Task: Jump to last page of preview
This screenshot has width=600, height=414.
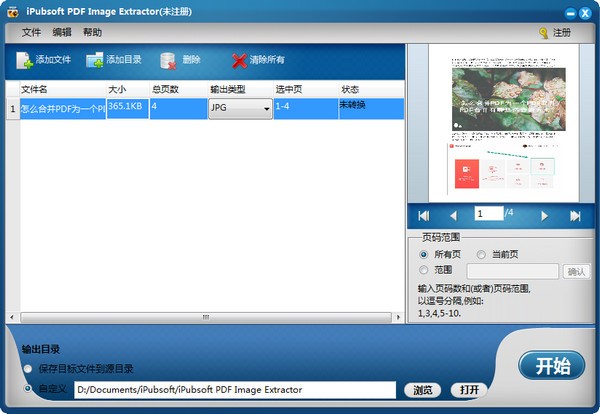Action: click(x=575, y=216)
